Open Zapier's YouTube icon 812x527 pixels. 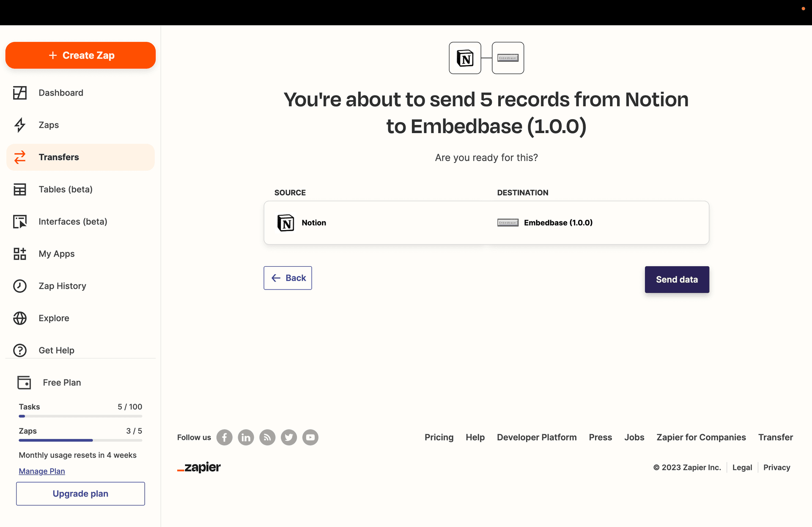coord(310,437)
